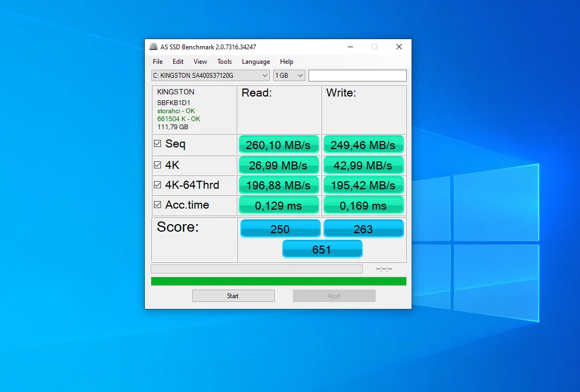Uncheck the Seq test checkbox
Viewport: 580px width, 392px height.
click(158, 144)
